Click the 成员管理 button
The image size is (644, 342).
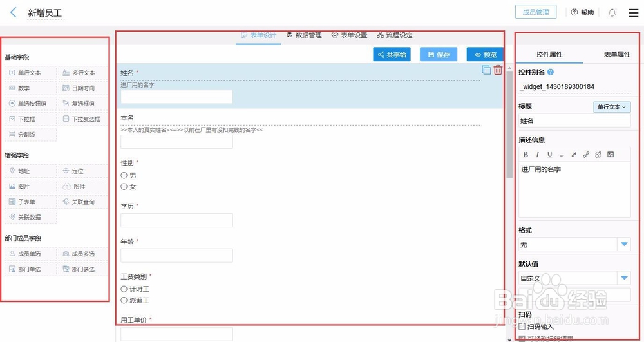point(536,12)
